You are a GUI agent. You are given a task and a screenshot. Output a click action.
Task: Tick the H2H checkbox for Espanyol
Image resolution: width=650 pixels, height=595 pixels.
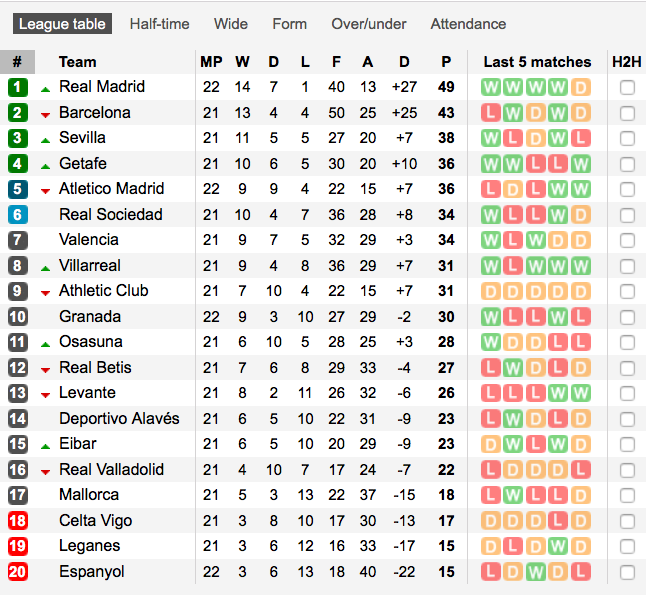627,573
